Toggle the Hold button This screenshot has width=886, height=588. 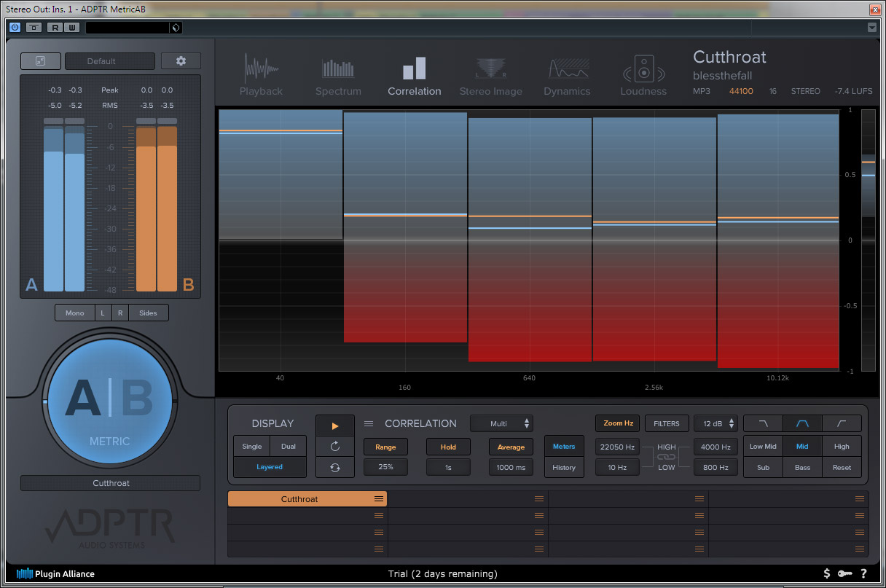(448, 447)
